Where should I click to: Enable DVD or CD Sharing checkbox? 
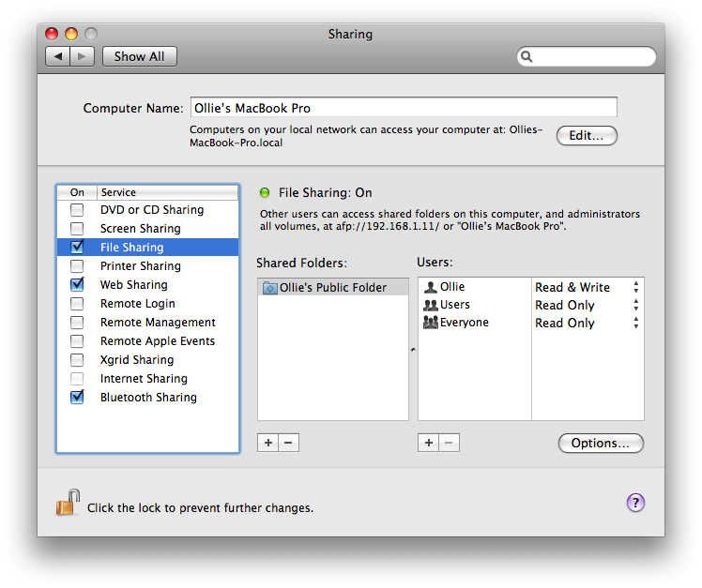[x=77, y=210]
